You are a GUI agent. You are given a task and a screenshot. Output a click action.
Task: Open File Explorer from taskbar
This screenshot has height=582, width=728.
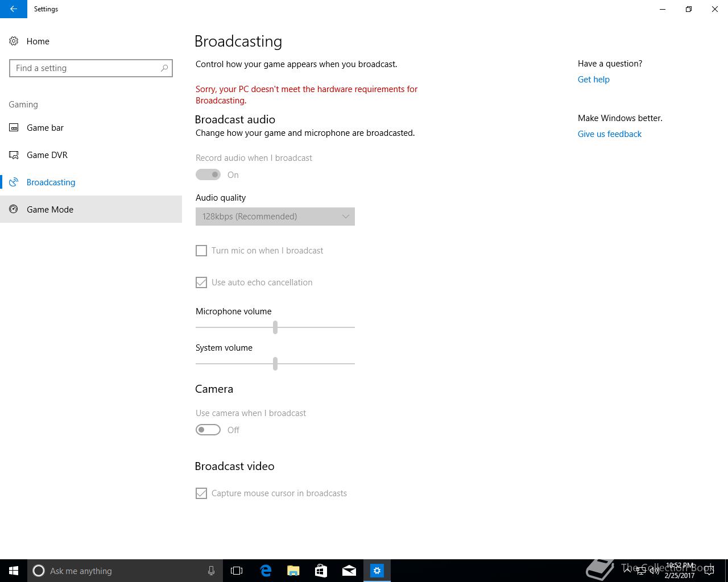click(x=293, y=571)
